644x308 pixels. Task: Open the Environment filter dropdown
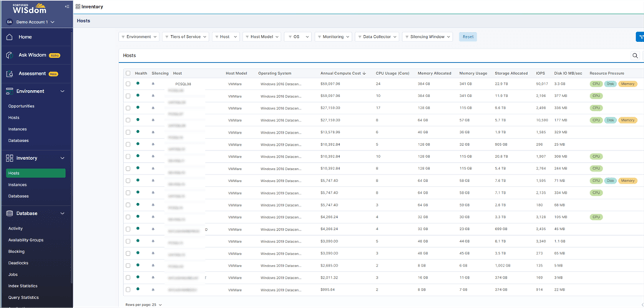click(x=139, y=36)
